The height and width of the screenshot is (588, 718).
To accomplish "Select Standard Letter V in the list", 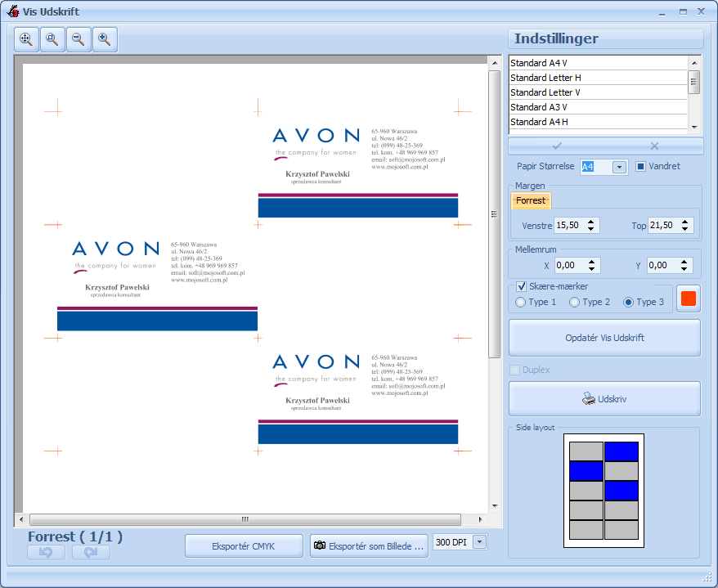I will [x=598, y=92].
